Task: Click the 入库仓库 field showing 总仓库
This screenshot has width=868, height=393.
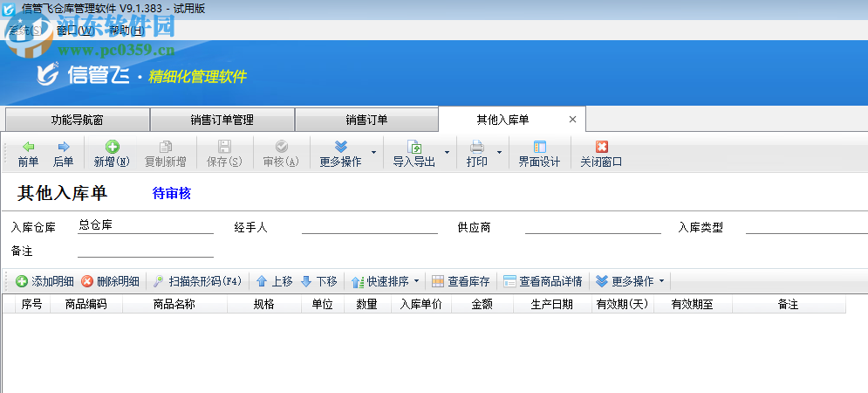Action: (x=146, y=226)
